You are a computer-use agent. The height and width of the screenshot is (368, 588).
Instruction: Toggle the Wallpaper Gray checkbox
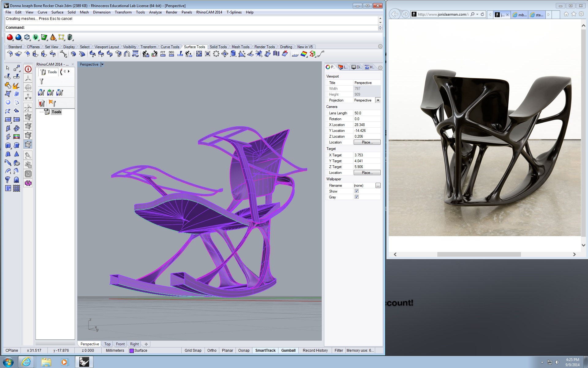[x=356, y=197]
